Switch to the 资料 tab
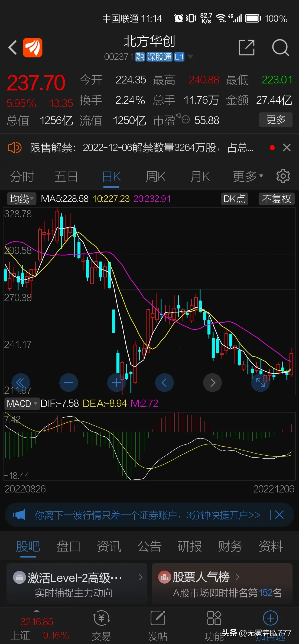This screenshot has width=299, height=644. [271, 546]
